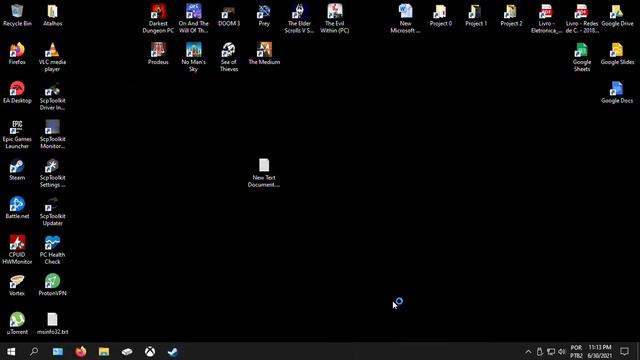Select the Sea of Thieves shortcut

coord(229,57)
